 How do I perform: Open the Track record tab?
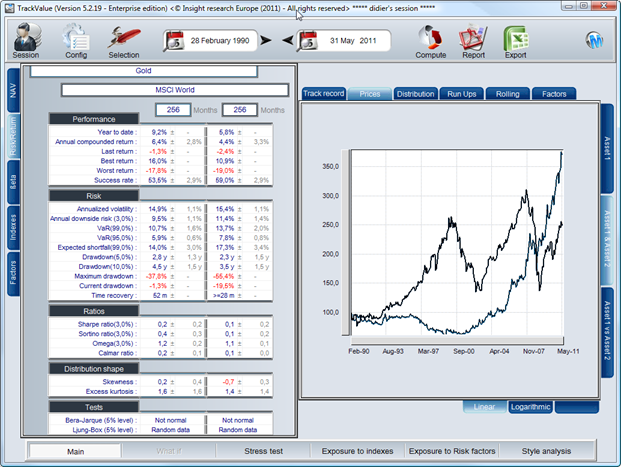324,93
